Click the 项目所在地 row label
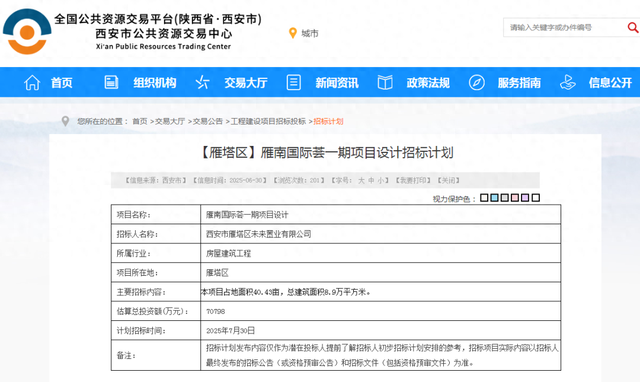Viewport: 640px width, 382px height. [x=137, y=273]
